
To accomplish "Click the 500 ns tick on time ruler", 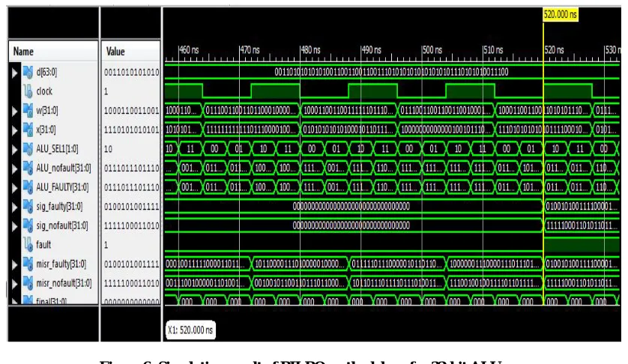I will point(432,50).
